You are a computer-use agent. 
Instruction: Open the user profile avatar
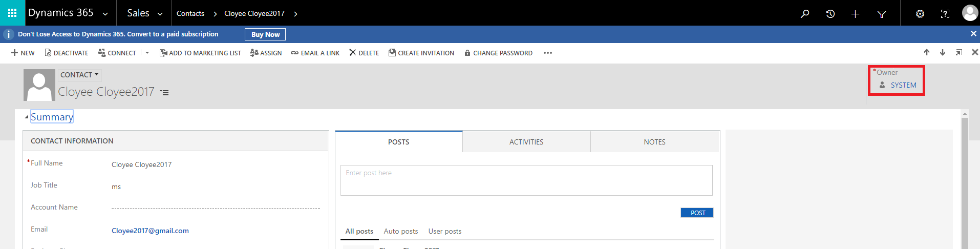970,13
